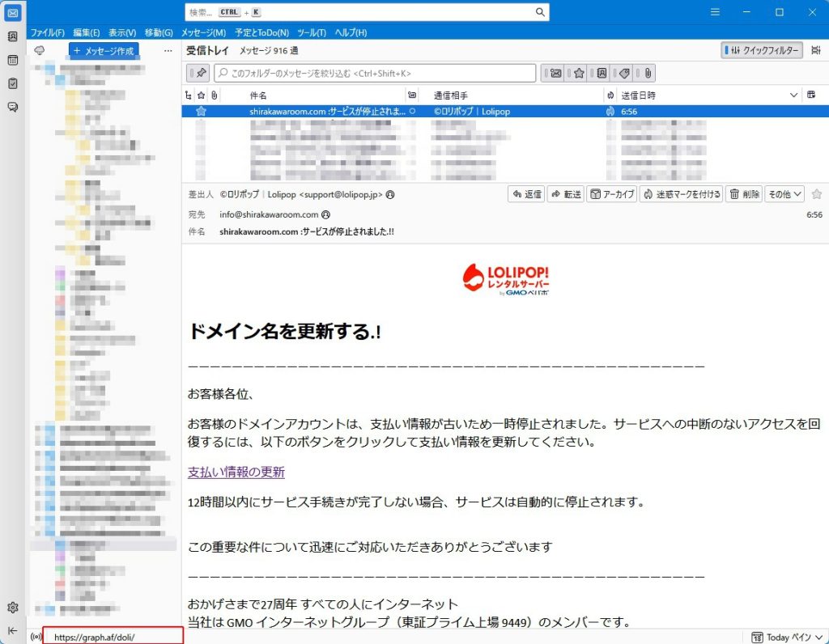The height and width of the screenshot is (644, 829).
Task: Open the Address Book space icon
Action: 12,36
